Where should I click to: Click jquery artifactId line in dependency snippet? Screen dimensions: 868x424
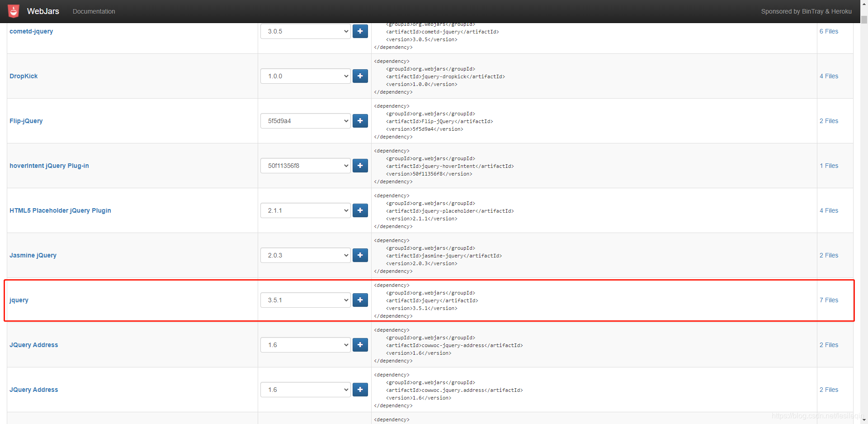pyautogui.click(x=432, y=300)
